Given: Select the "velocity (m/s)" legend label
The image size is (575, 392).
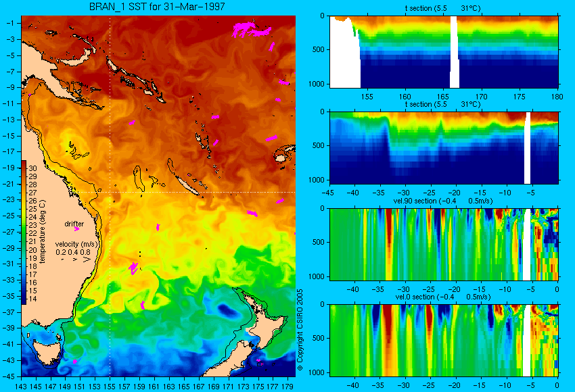Looking at the screenshot, I should point(76,244).
